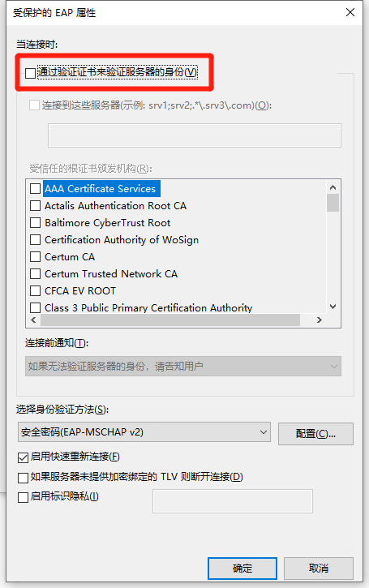Confirm with the 确定 button

(242, 569)
